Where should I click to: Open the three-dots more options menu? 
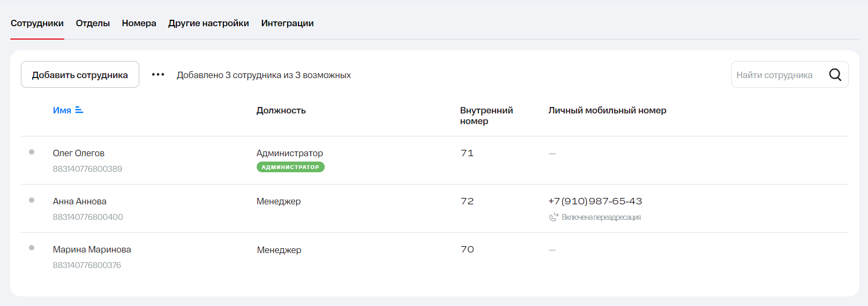(158, 75)
